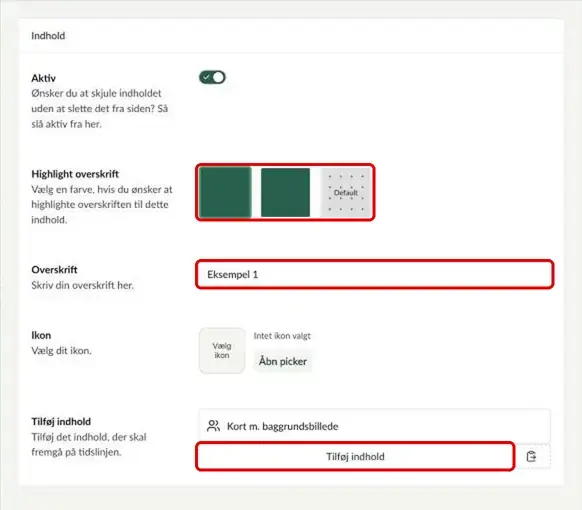Screen dimensions: 582x510
Task: Click the Vælg dit ikon. description
Action: [x=61, y=351]
